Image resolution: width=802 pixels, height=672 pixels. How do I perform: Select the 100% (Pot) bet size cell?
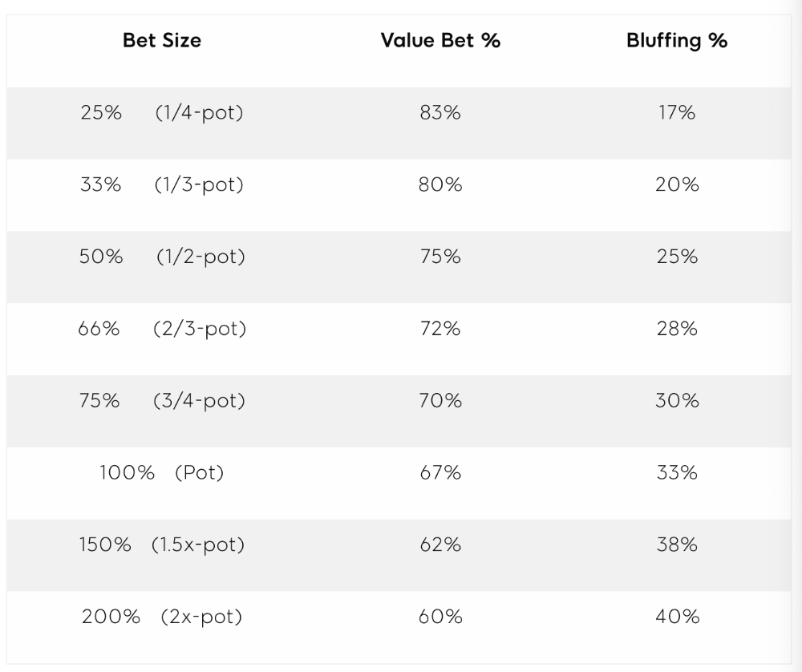[162, 472]
